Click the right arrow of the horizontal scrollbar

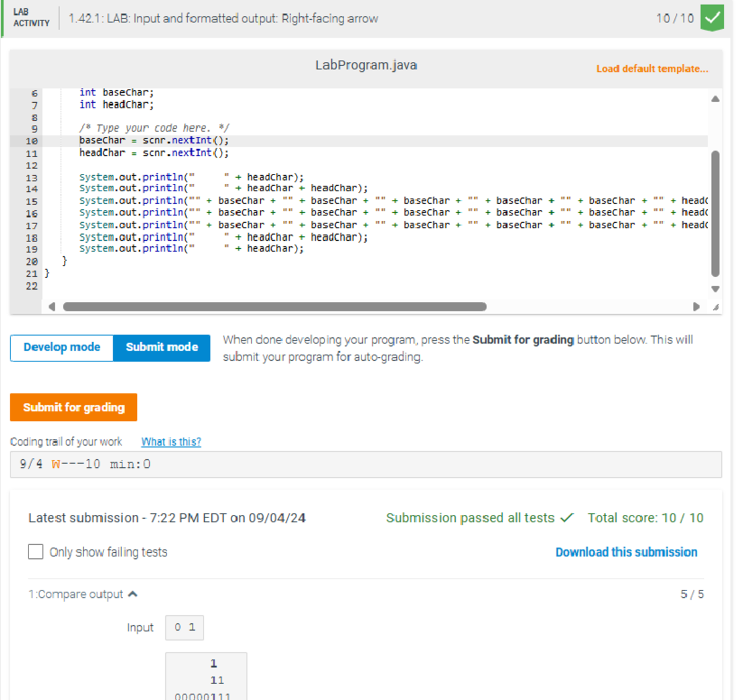(695, 306)
